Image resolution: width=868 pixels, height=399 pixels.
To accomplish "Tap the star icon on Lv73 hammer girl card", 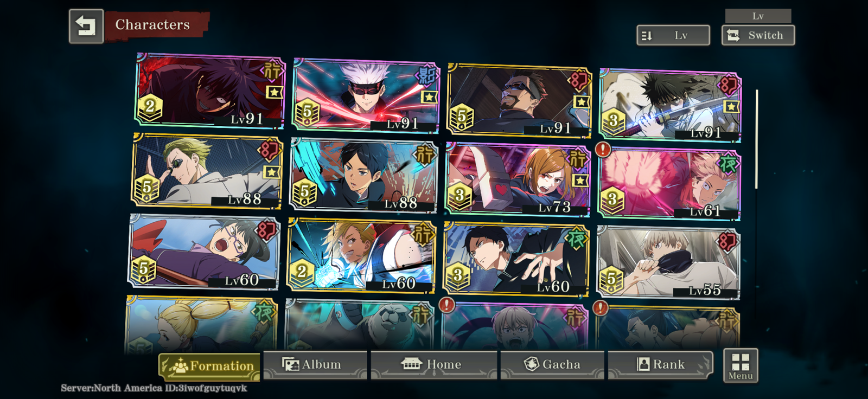I will tap(580, 180).
